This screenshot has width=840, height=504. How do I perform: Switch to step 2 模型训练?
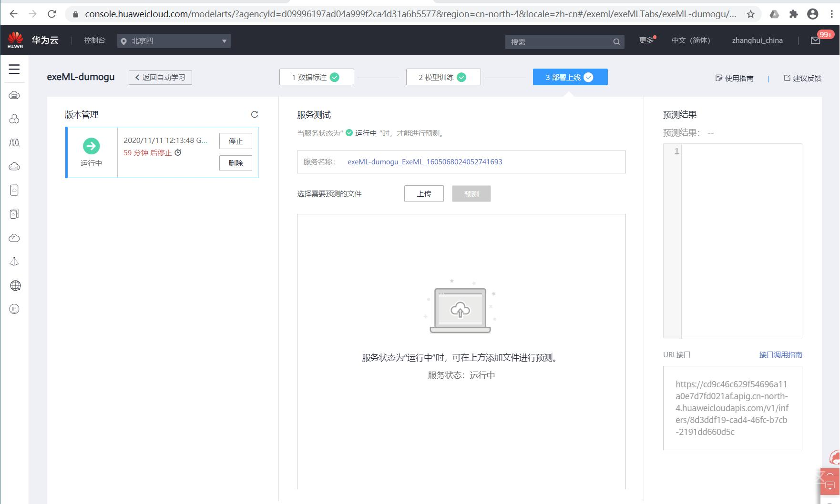click(443, 77)
